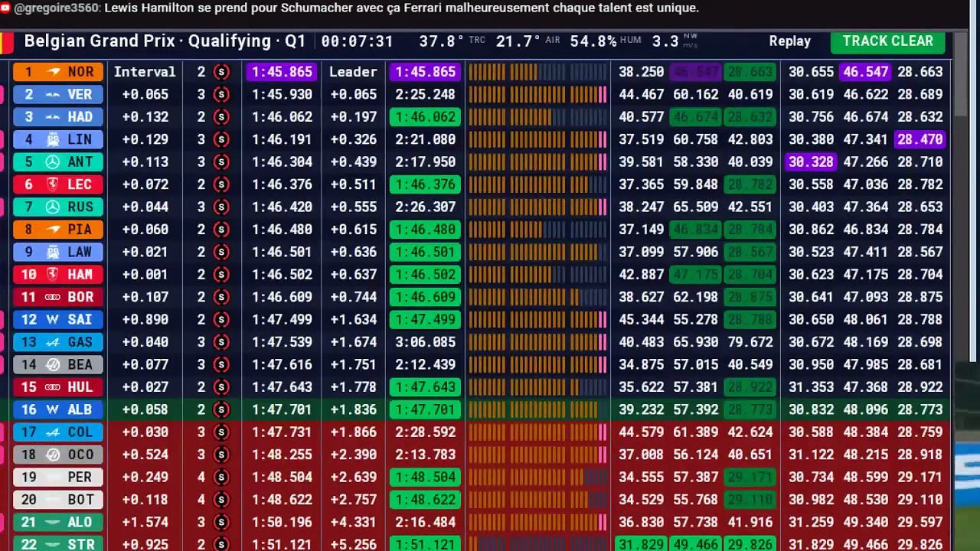Select the Ferrari team icon for LEC
The height and width of the screenshot is (551, 980).
(53, 184)
